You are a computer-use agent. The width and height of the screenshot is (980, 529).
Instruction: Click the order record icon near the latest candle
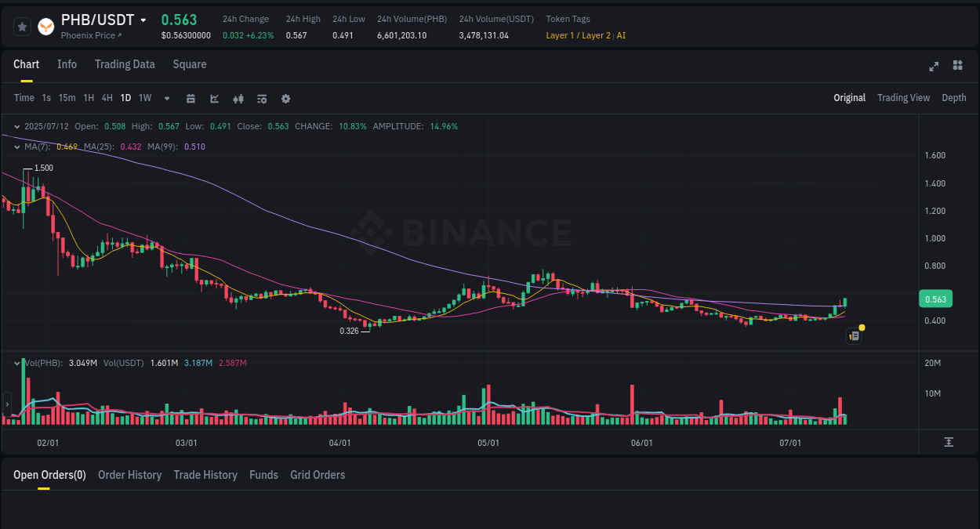point(853,335)
